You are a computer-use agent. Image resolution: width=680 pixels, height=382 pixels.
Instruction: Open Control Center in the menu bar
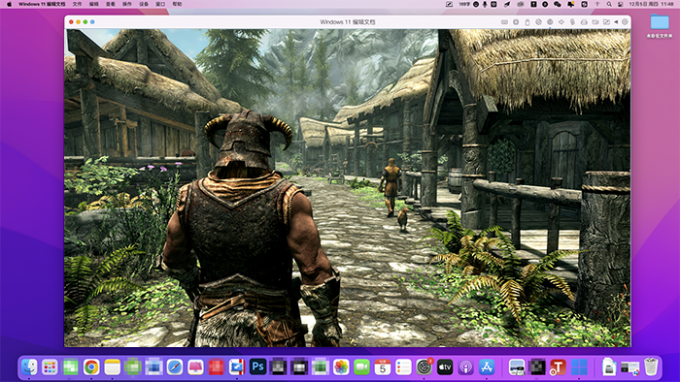(x=621, y=4)
